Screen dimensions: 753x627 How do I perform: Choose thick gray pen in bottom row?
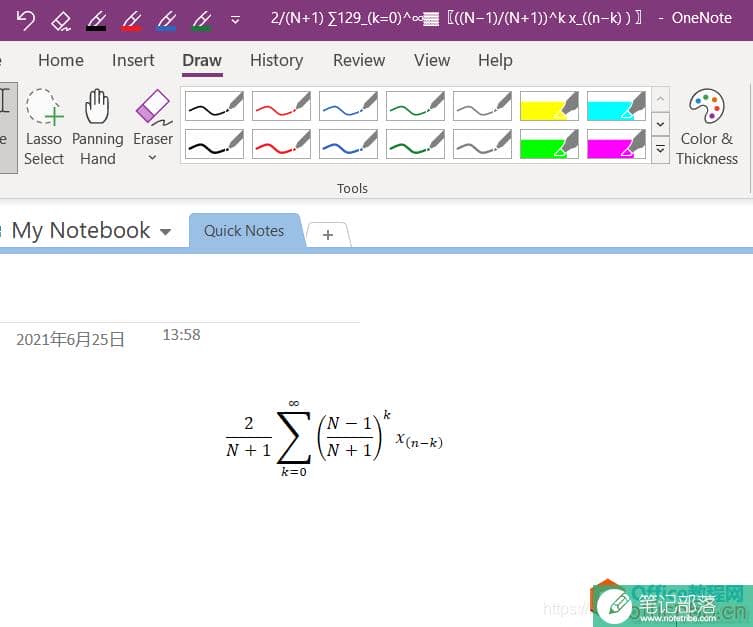[x=482, y=144]
